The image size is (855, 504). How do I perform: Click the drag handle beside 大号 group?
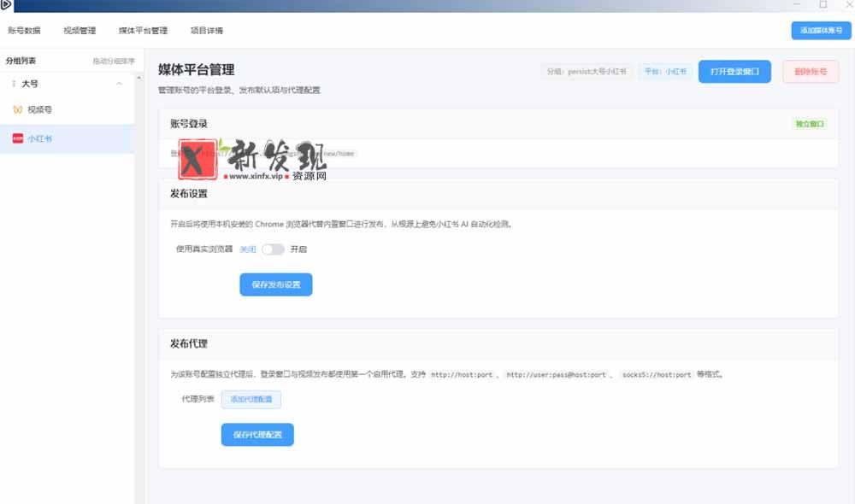point(14,84)
